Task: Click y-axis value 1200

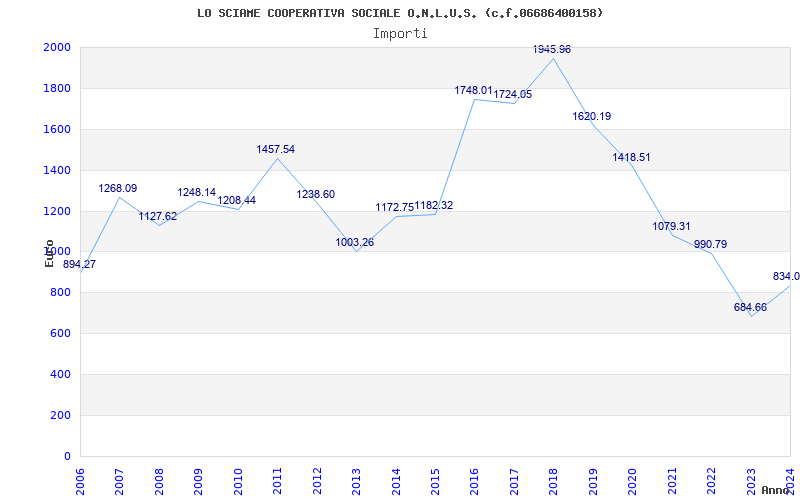Action: 57,211
